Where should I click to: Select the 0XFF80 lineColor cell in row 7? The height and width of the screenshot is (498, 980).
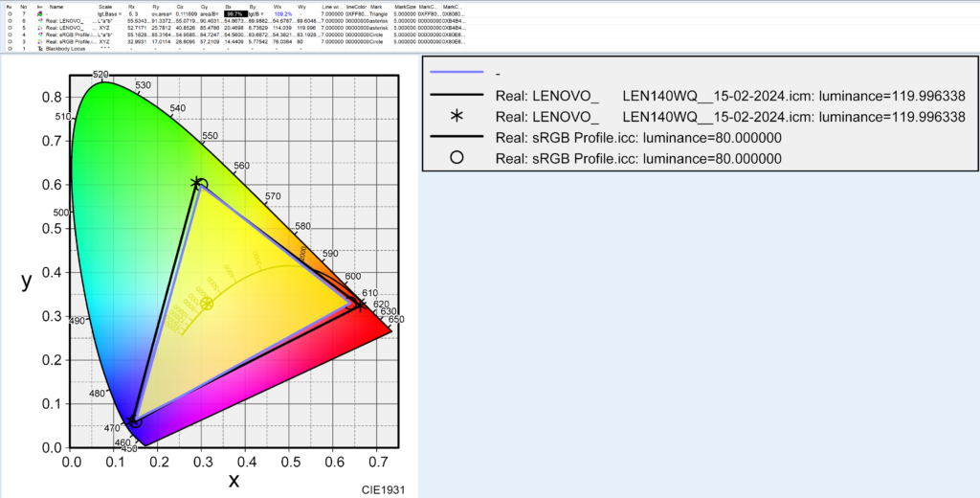[x=357, y=13]
